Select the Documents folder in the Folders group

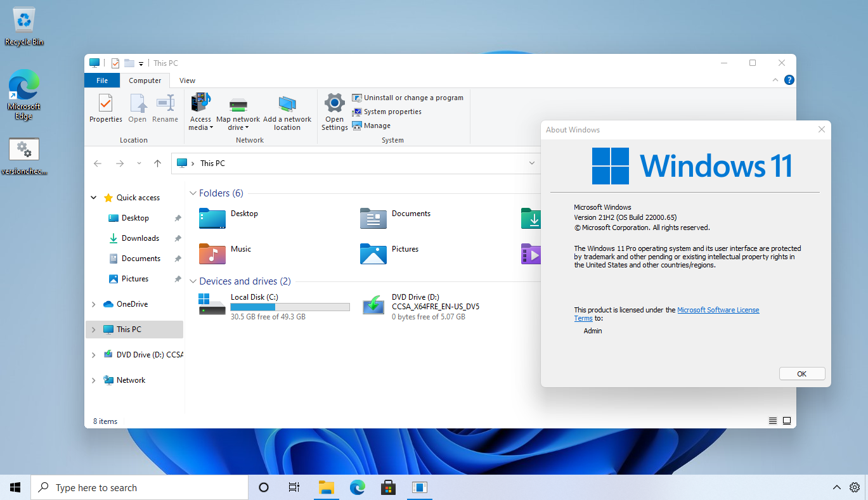tap(396, 218)
